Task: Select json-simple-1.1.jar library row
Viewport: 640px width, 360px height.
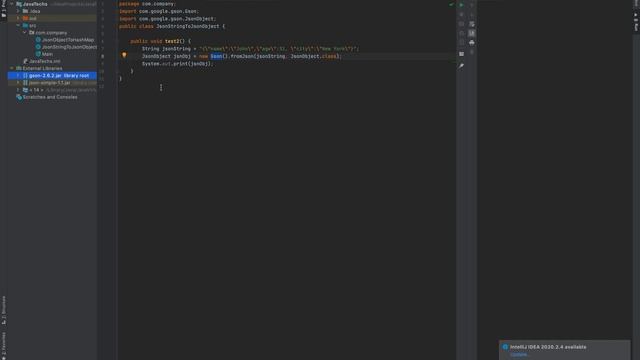Action: tap(52, 83)
